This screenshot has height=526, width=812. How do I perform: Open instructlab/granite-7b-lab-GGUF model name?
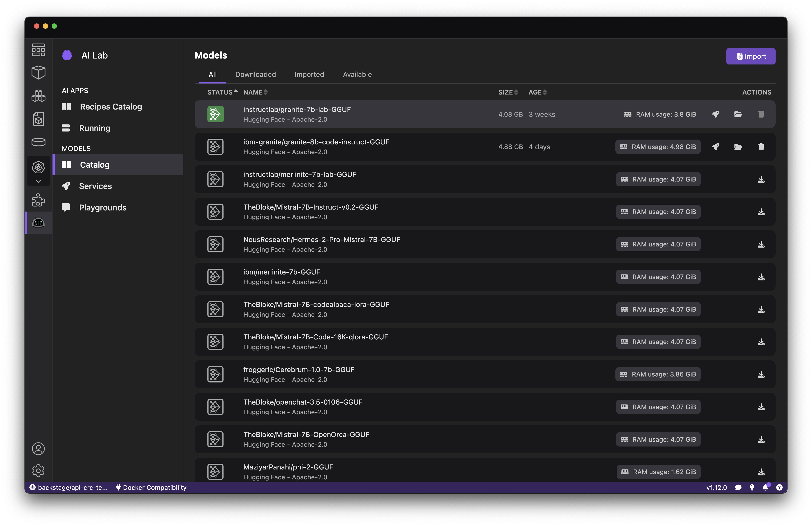pyautogui.click(x=297, y=110)
